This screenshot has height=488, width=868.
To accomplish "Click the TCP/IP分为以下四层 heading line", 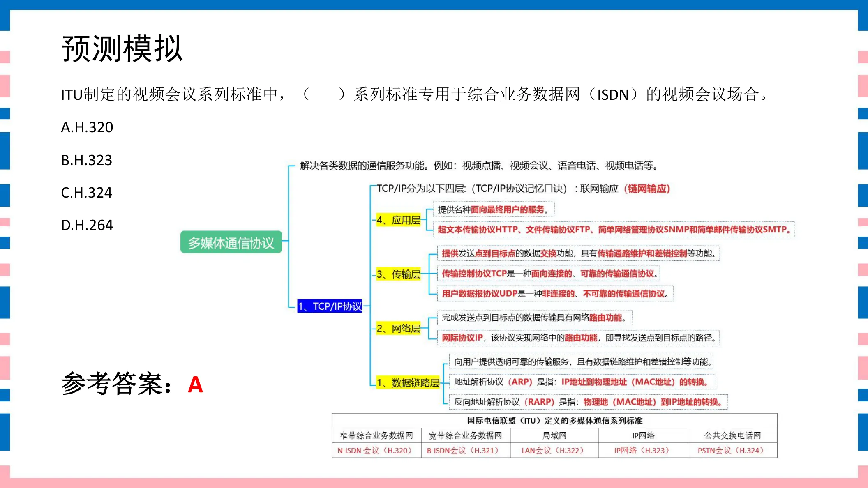I will (523, 189).
